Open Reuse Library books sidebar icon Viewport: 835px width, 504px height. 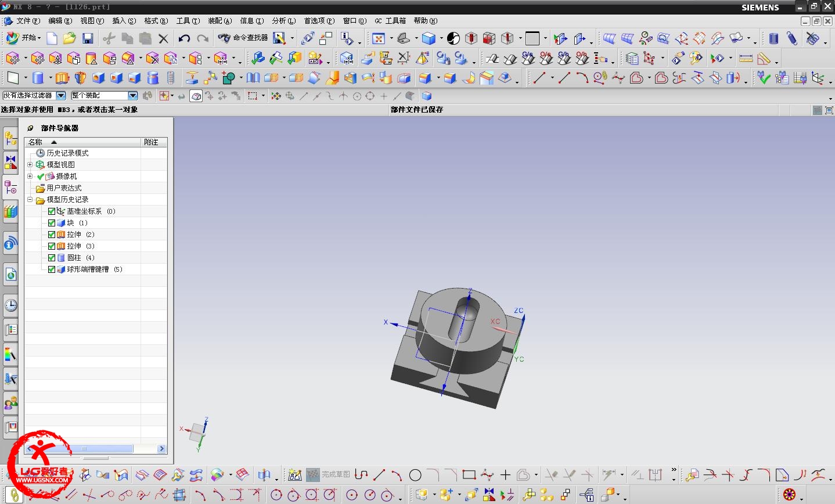click(10, 211)
